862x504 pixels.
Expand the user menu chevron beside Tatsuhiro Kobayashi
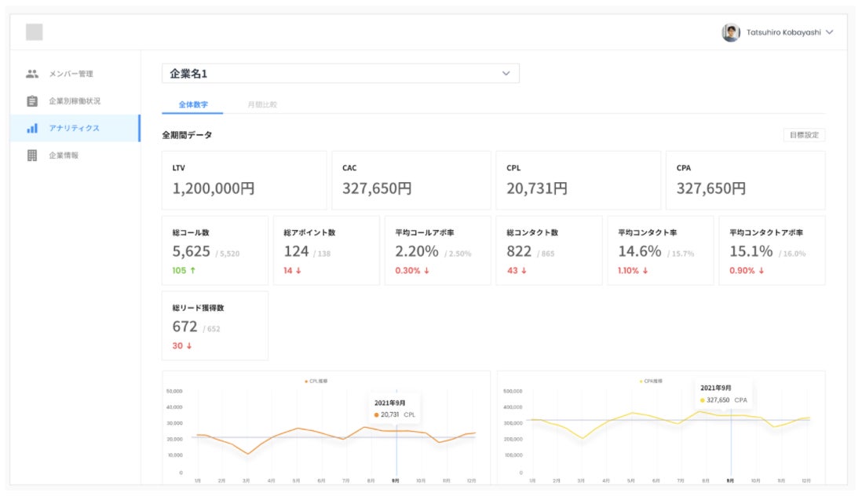pos(830,32)
